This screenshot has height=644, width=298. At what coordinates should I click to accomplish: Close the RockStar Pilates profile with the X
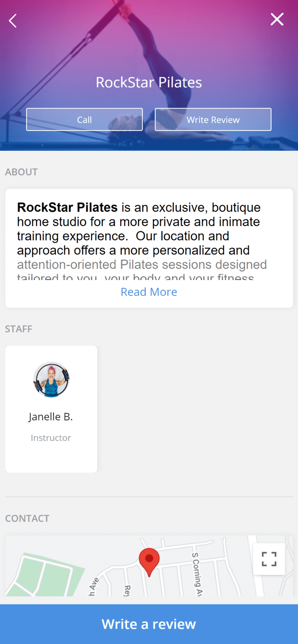tap(277, 19)
